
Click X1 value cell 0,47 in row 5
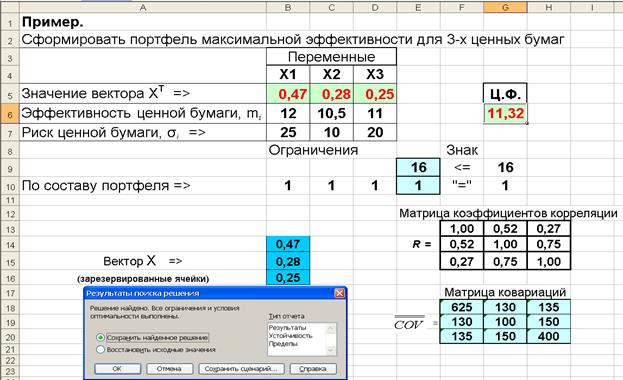tap(288, 94)
